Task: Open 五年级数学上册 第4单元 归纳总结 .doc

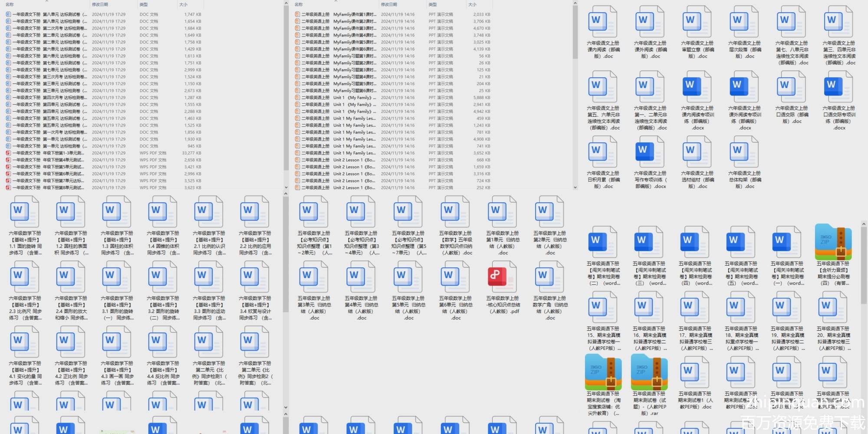Action: coord(361,277)
